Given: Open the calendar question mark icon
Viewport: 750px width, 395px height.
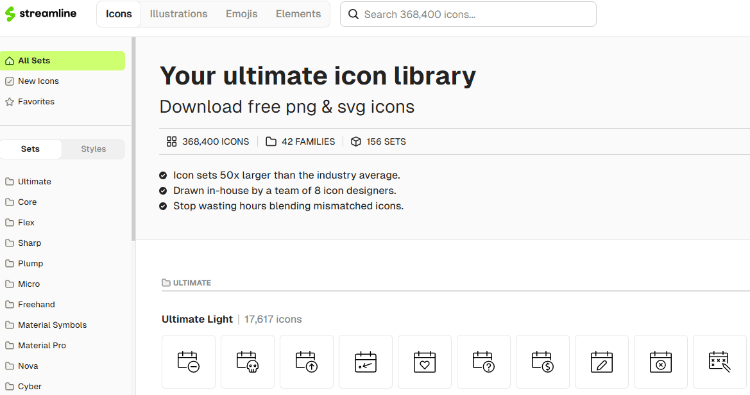Looking at the screenshot, I should click(484, 362).
